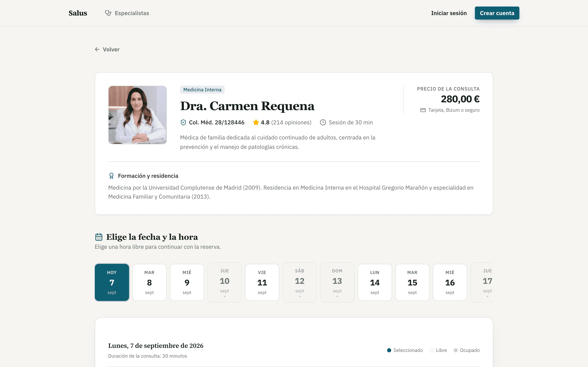
Task: Select Friday 11 sept date card
Action: (x=262, y=282)
